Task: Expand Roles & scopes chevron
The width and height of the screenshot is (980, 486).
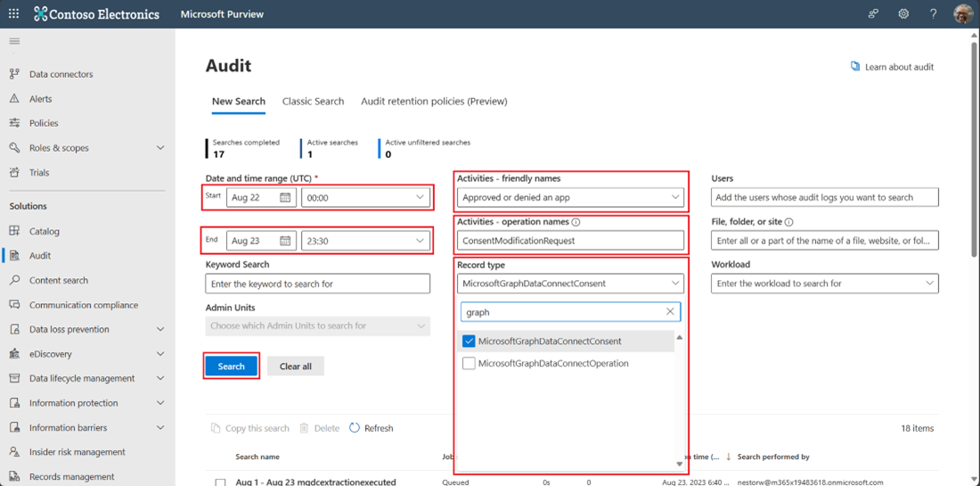Action: point(160,148)
